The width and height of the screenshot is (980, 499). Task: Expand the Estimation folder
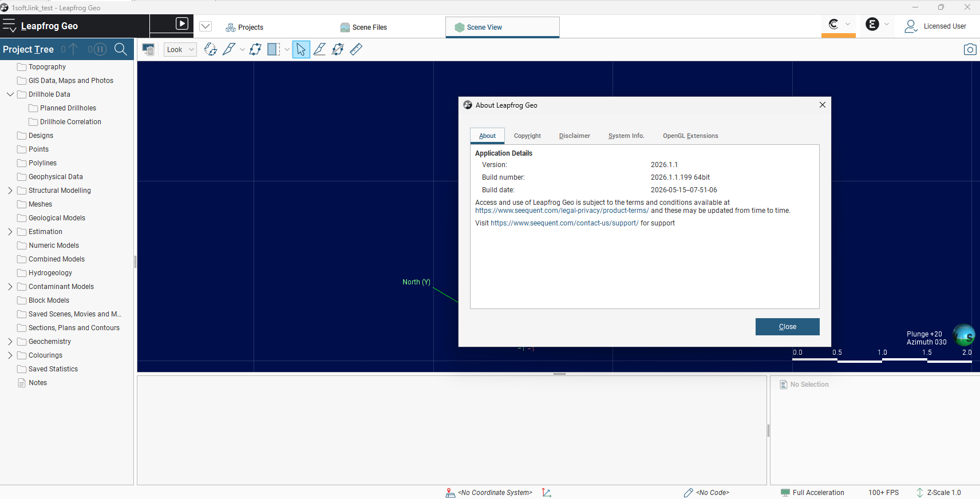click(x=10, y=232)
